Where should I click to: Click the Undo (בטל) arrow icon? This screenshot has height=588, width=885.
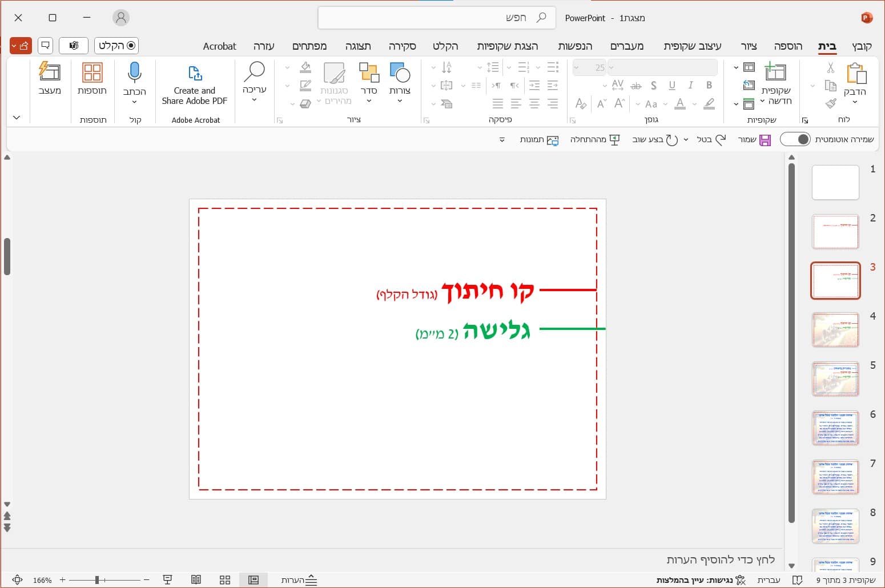[721, 140]
